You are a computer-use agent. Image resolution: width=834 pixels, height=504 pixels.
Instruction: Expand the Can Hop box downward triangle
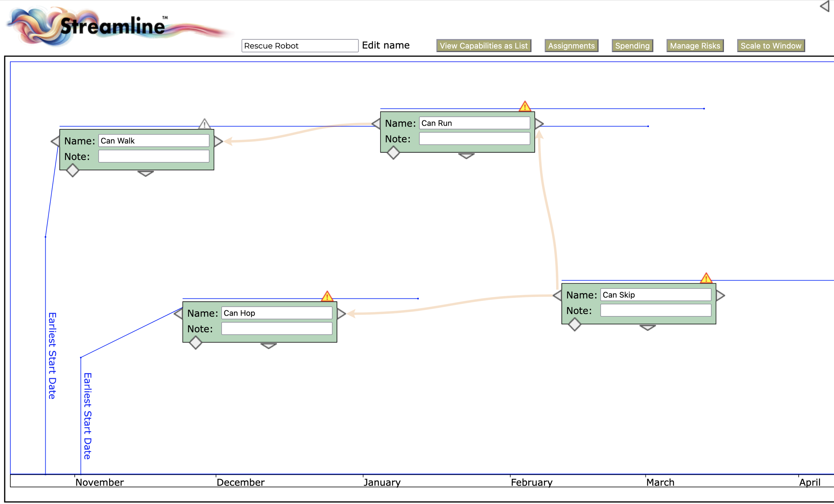tap(269, 346)
